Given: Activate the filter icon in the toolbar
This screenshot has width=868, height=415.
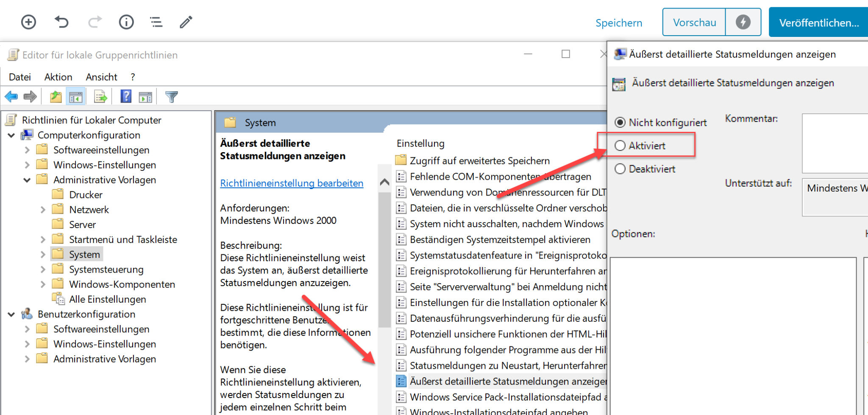Looking at the screenshot, I should click(x=171, y=97).
